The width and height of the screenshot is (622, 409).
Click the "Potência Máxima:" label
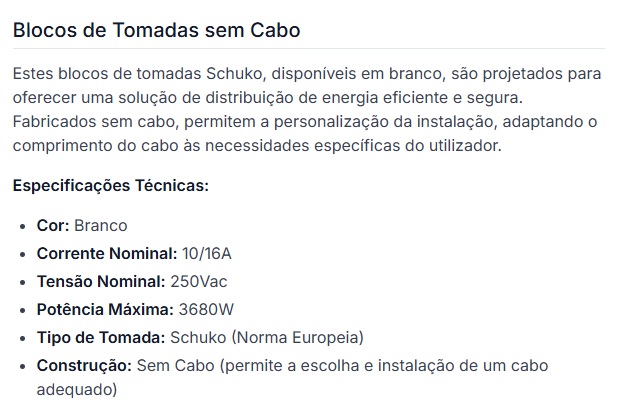pyautogui.click(x=105, y=309)
